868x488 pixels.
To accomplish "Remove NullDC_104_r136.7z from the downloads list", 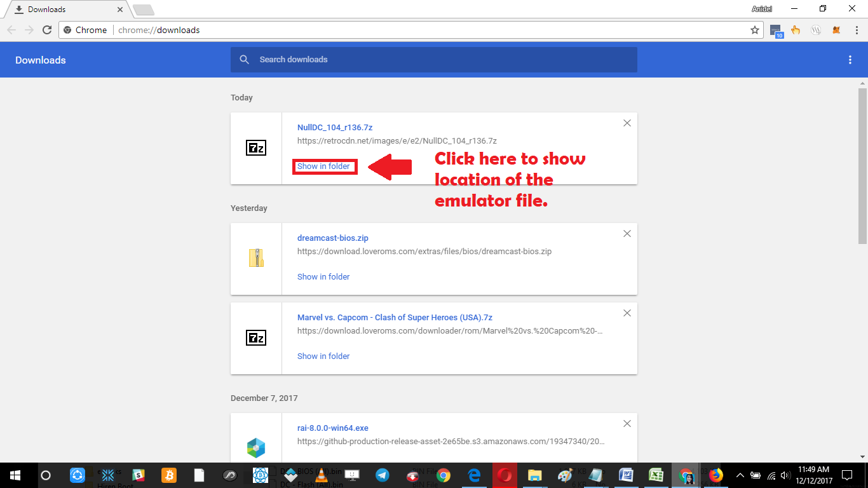I will [x=627, y=123].
